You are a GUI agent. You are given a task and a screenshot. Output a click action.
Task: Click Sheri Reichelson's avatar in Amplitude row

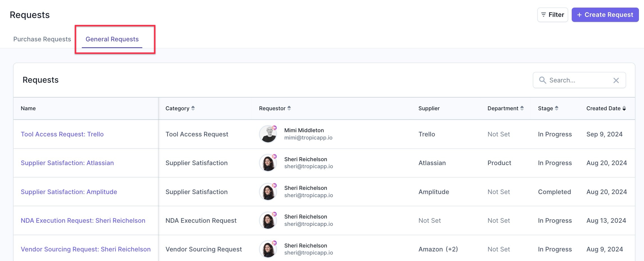coord(268,192)
